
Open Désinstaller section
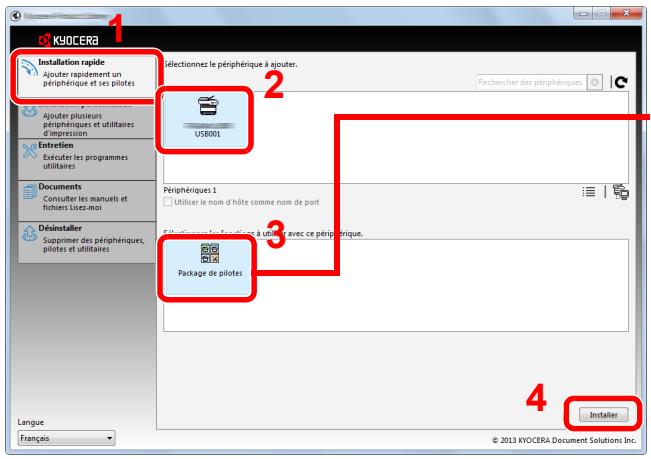[87, 242]
